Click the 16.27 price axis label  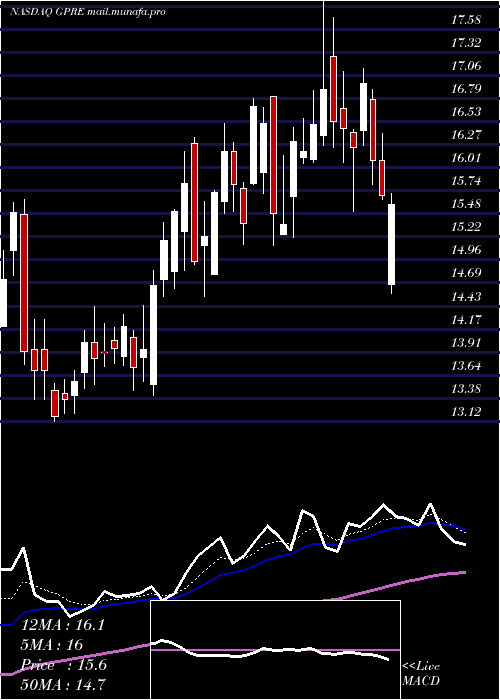click(x=466, y=135)
